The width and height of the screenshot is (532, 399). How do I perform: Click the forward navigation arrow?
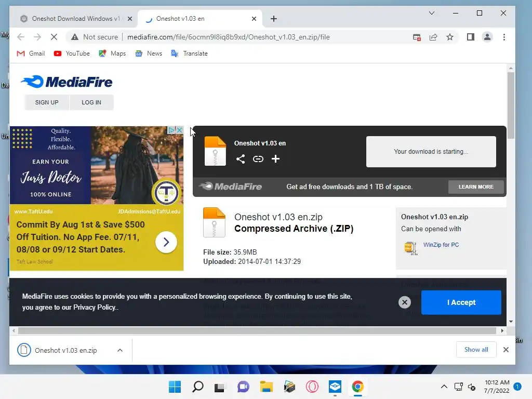point(37,37)
